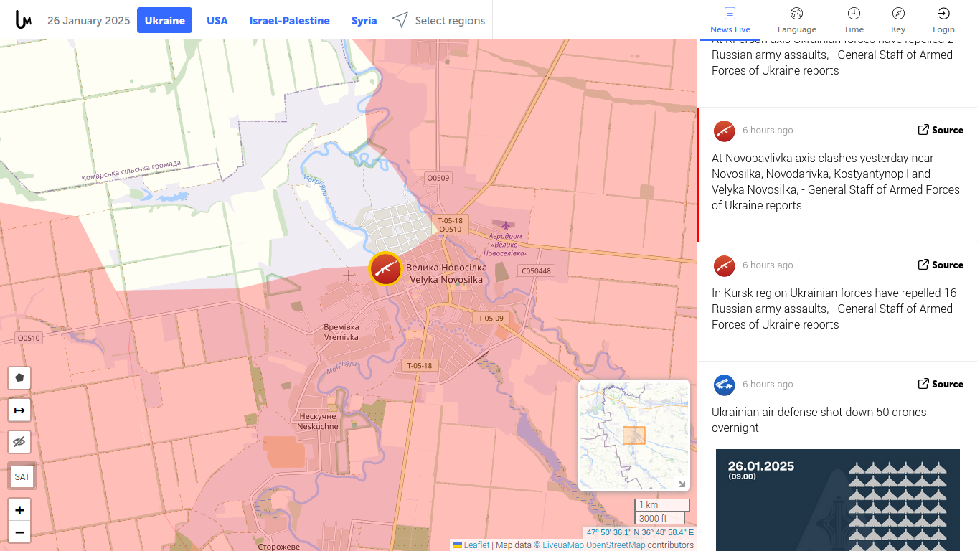Open the 26.01.2025 drones infographic image
The height and width of the screenshot is (551, 980).
pyautogui.click(x=838, y=500)
